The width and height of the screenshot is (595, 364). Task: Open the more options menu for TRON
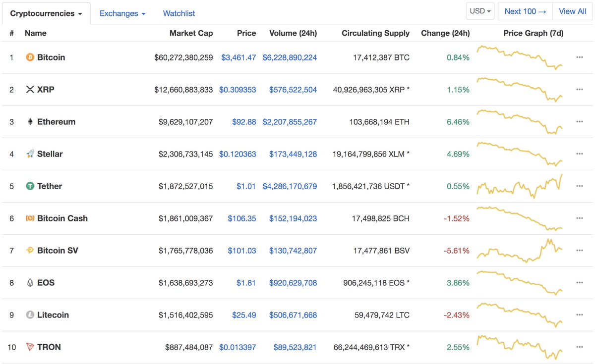tap(579, 347)
